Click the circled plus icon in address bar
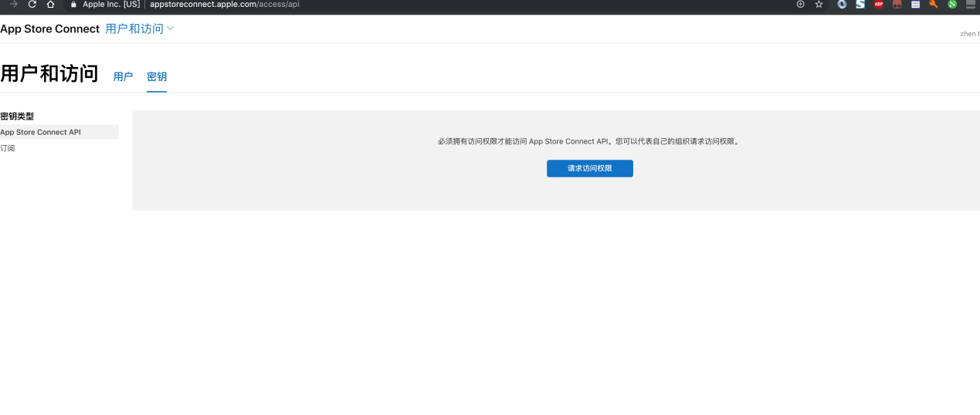This screenshot has height=415, width=980. [800, 5]
